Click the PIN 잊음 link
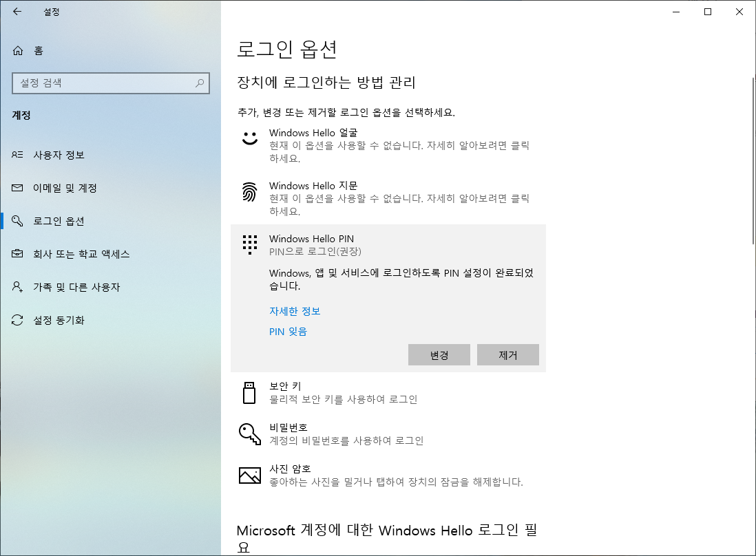 tap(288, 332)
